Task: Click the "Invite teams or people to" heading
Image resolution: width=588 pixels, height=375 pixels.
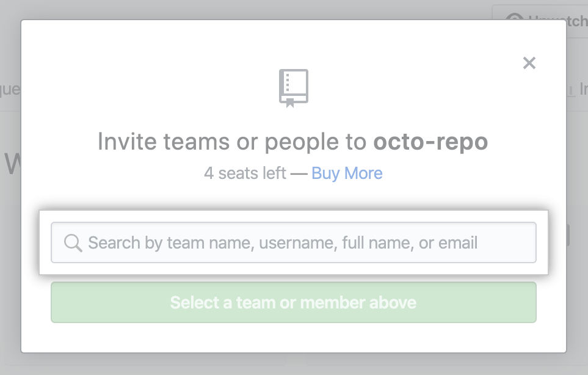Action: click(x=232, y=142)
